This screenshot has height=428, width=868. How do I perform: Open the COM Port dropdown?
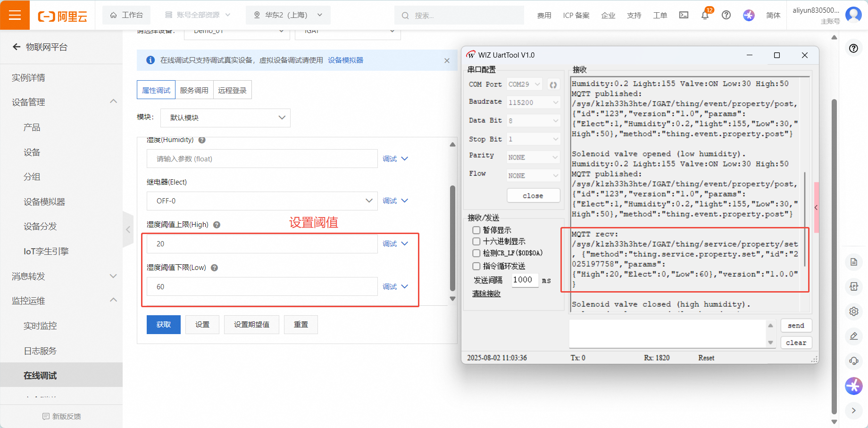pos(524,84)
